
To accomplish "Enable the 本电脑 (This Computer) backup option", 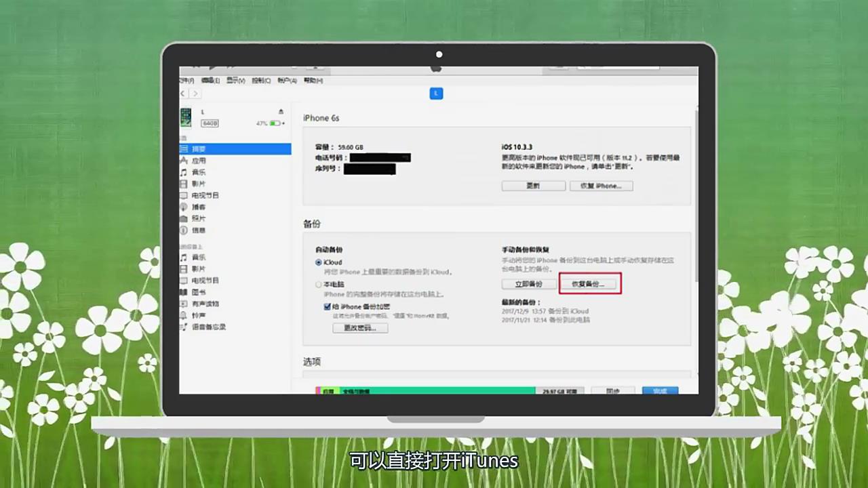I will [319, 284].
